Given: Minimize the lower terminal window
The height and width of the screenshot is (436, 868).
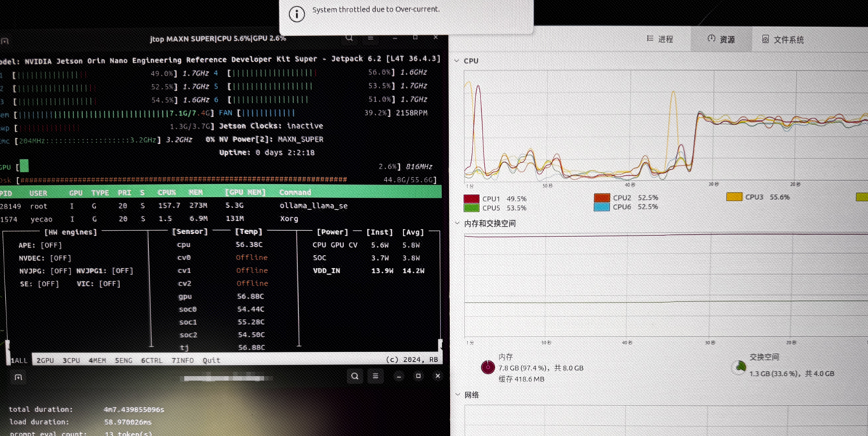Looking at the screenshot, I should [x=398, y=376].
